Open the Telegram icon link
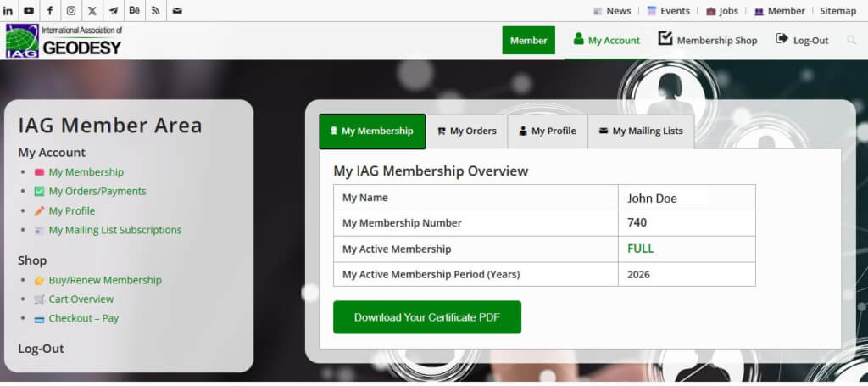 [114, 11]
